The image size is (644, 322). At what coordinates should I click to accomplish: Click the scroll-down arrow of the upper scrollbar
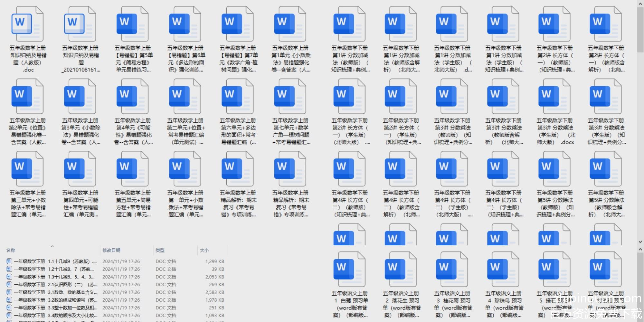tap(640, 242)
